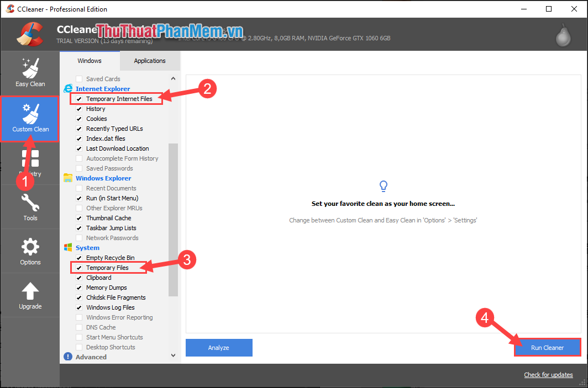
Task: Click the Upgrade arrow icon
Action: point(30,294)
